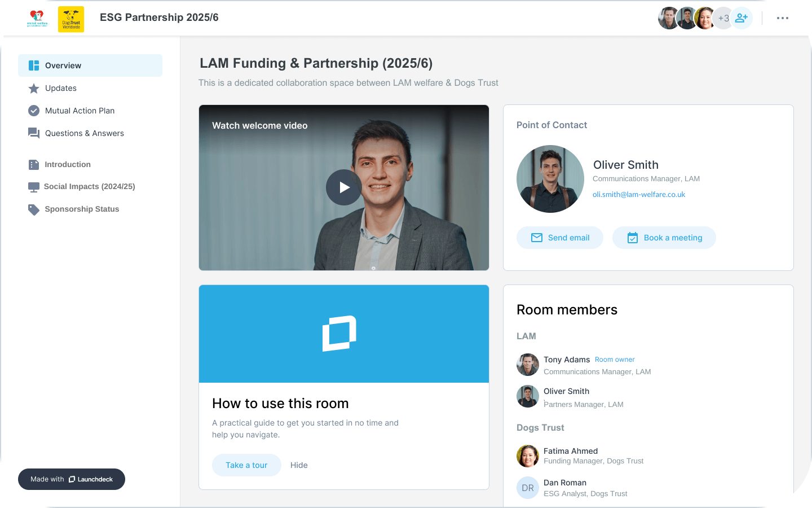Click the LAM animal welfare heart logo
Image resolution: width=812 pixels, height=508 pixels.
click(37, 19)
